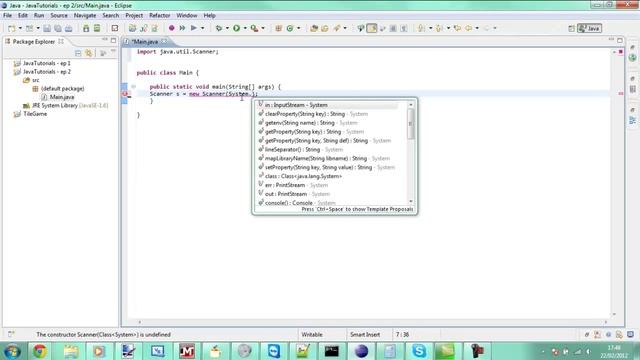Open the Window menu
Viewport: 640px width, 360px height.
187,16
